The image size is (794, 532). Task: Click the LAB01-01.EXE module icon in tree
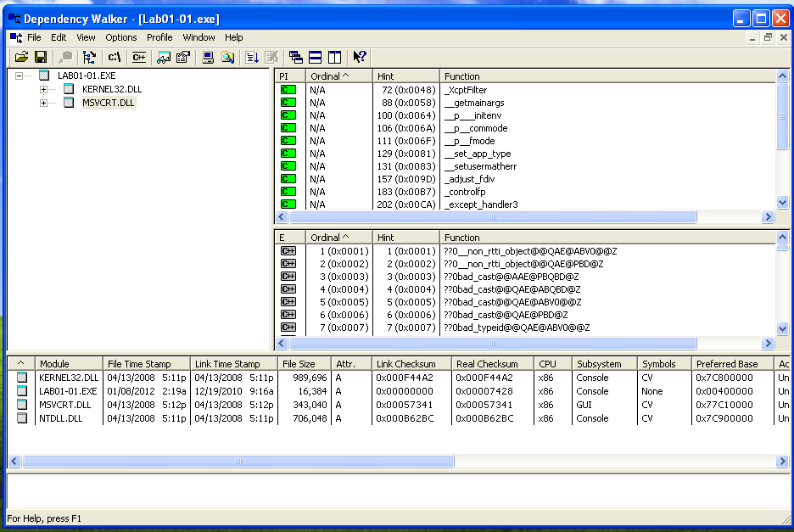[x=45, y=76]
